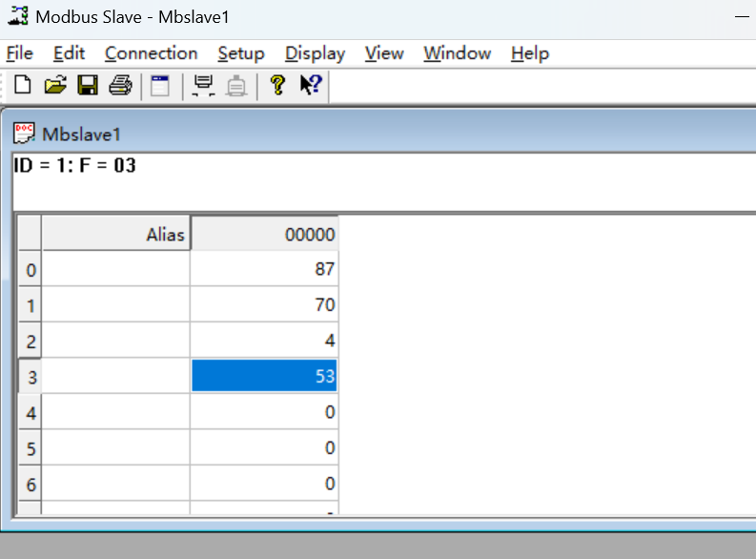This screenshot has height=559, width=756.
Task: Select row header 6
Action: [30, 484]
